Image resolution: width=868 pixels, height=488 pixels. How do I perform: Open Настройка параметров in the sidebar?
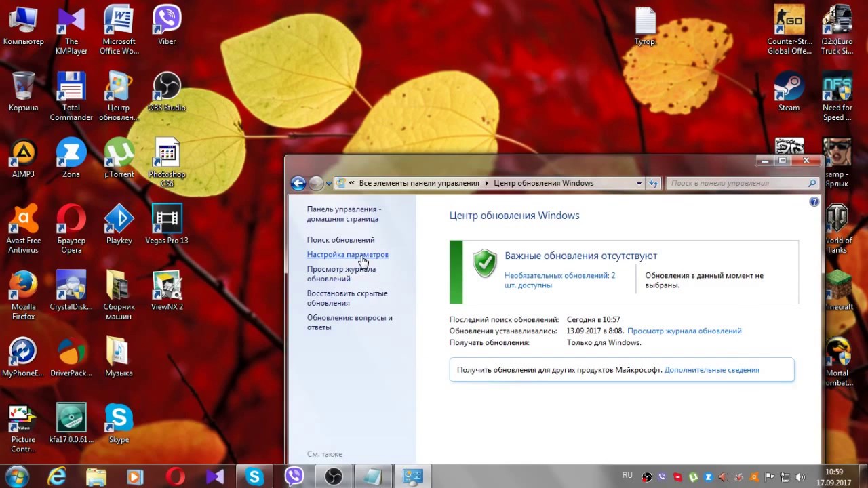tap(347, 255)
